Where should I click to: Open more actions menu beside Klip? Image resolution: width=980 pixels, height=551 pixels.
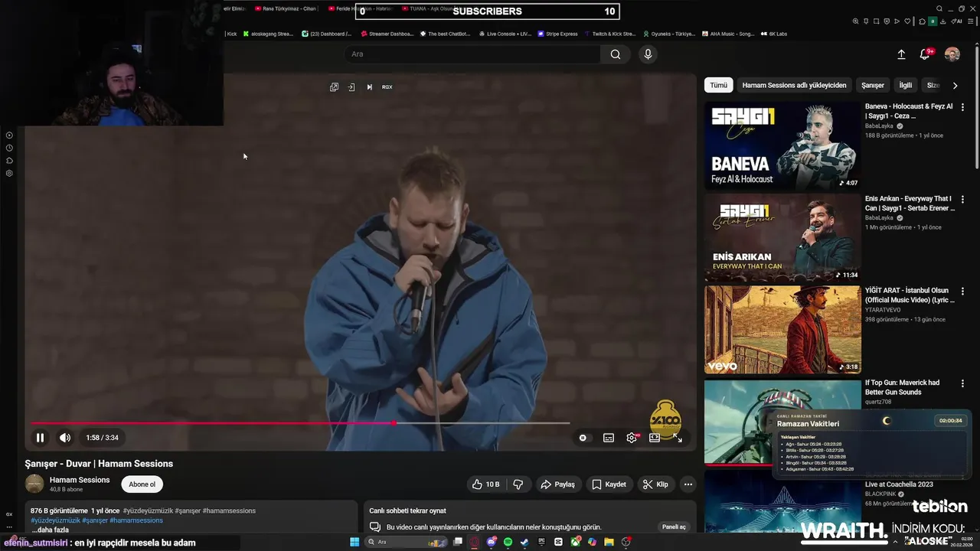688,484
